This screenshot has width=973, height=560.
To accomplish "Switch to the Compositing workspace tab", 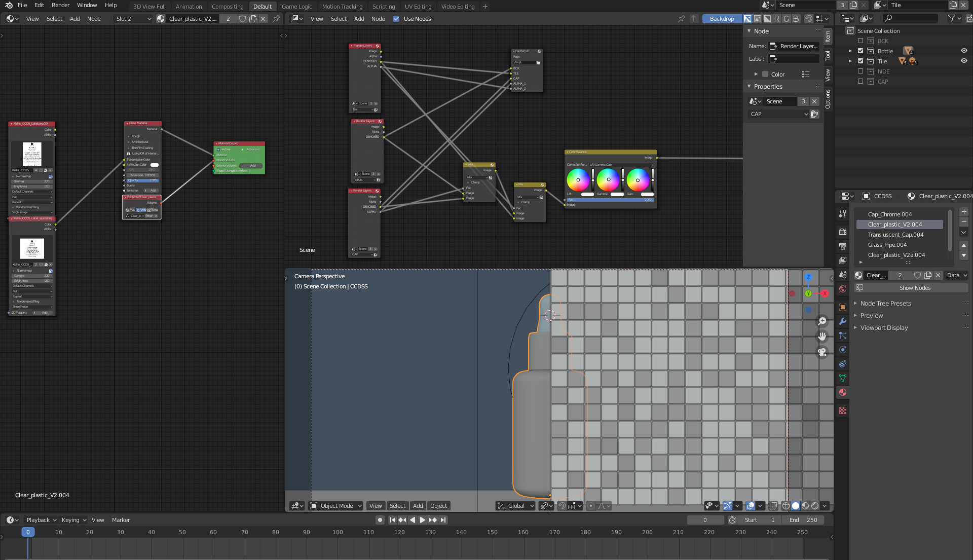I will tap(227, 7).
